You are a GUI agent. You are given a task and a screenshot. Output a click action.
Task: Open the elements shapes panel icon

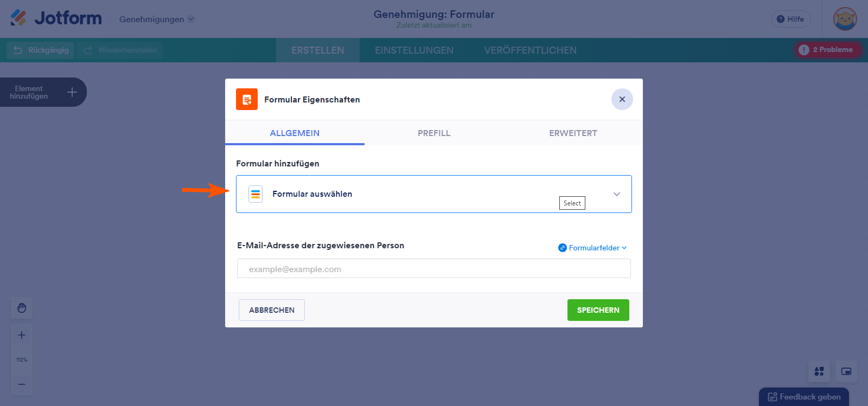point(819,371)
